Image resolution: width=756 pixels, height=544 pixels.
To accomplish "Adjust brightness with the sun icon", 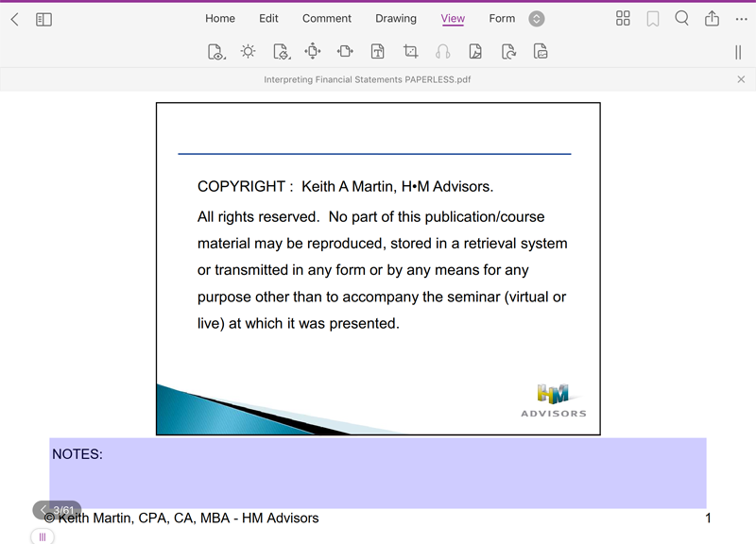I will [x=248, y=52].
